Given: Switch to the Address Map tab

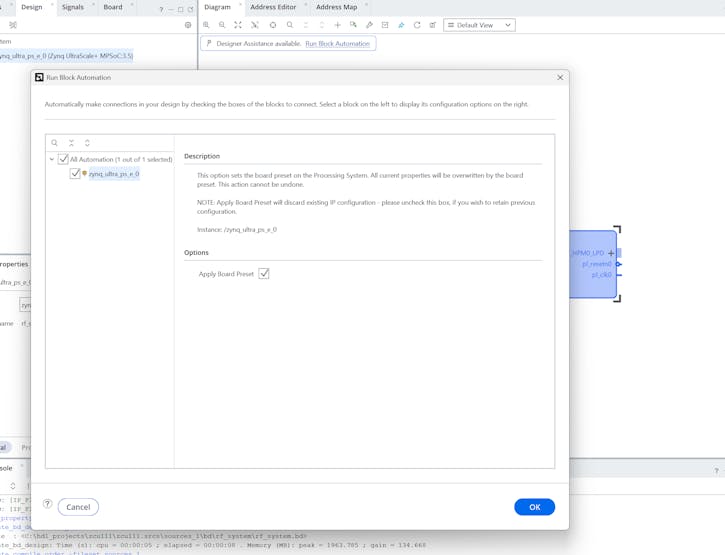Looking at the screenshot, I should [x=336, y=7].
